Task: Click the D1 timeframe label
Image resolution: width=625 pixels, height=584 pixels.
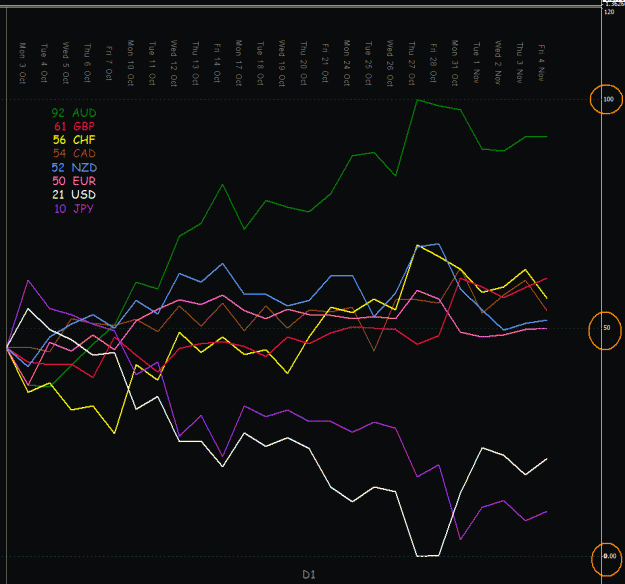Action: click(x=309, y=574)
